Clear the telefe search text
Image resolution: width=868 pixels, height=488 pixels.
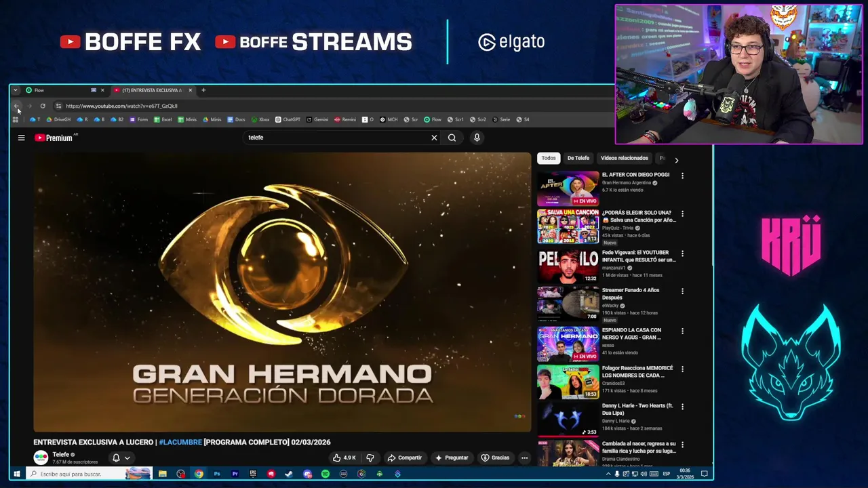coord(434,138)
